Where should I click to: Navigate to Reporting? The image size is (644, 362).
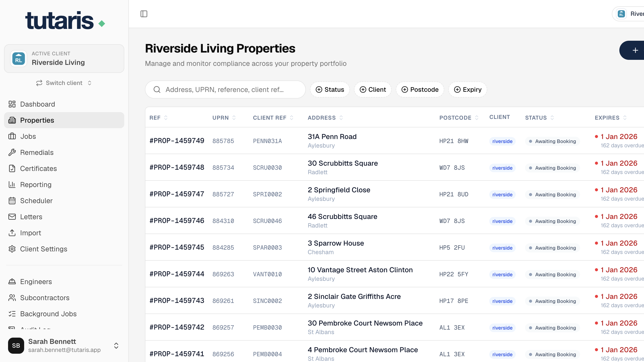[x=64, y=185]
